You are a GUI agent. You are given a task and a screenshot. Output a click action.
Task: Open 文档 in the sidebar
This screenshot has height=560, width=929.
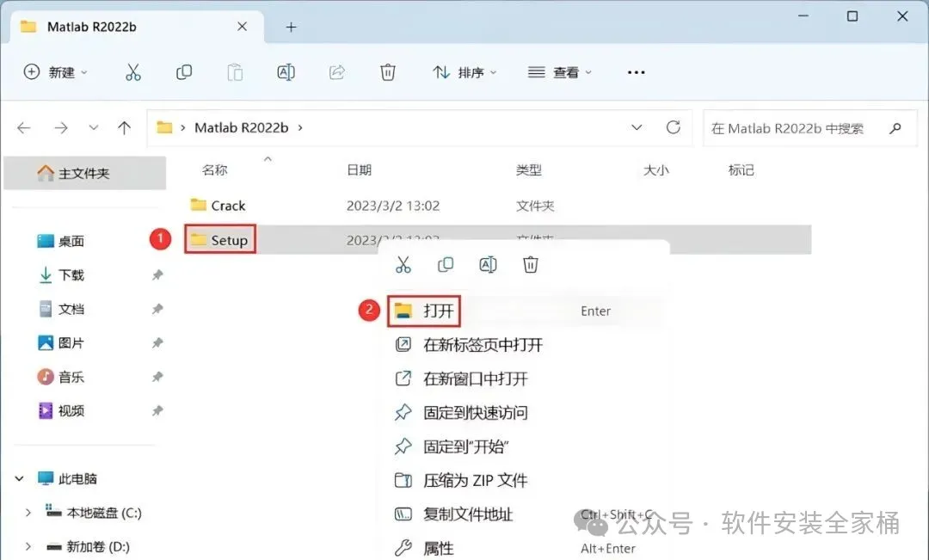click(x=61, y=309)
